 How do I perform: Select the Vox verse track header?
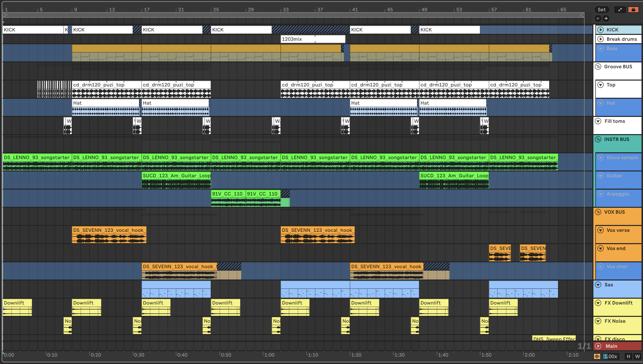618,230
